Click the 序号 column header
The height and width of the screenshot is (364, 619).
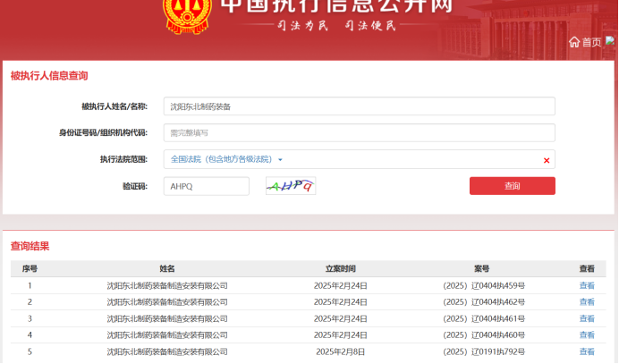30,269
